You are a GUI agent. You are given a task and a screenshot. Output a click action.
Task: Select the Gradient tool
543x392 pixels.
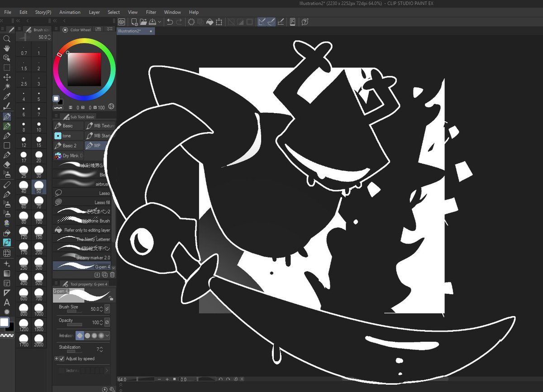pyautogui.click(x=7, y=273)
